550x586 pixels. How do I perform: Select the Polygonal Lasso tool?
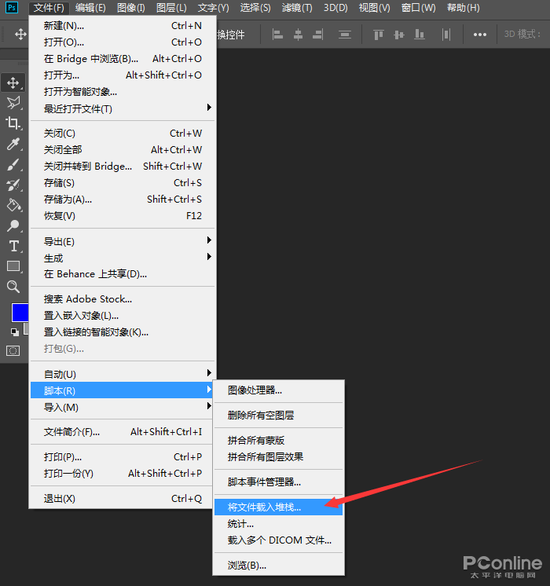coord(13,103)
